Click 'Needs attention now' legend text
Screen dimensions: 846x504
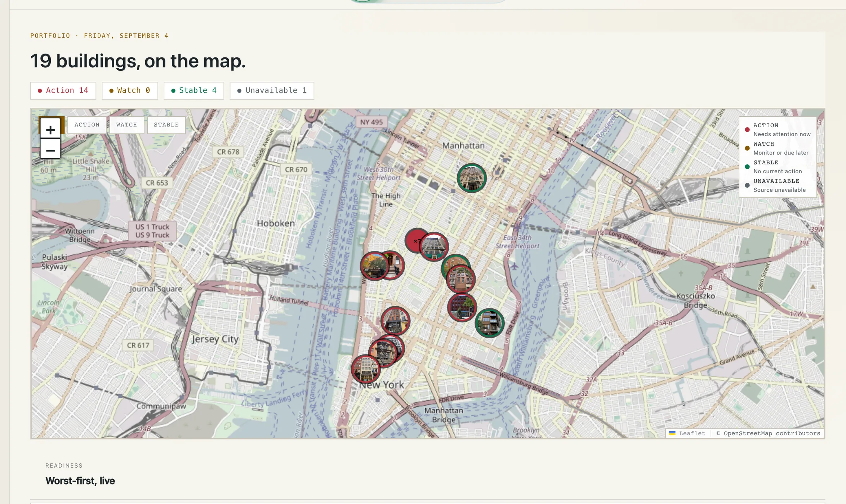click(x=782, y=134)
